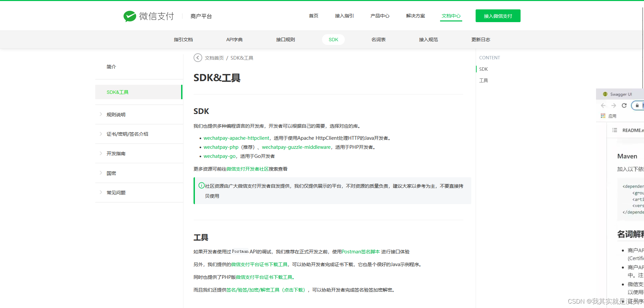Image resolution: width=644 pixels, height=308 pixels.
Task: Switch to the API字典 tab
Action: coord(234,40)
